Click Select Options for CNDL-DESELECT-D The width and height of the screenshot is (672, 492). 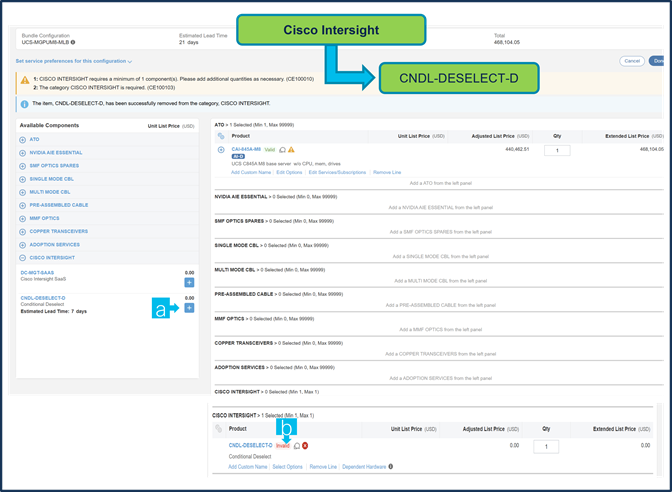tap(288, 467)
